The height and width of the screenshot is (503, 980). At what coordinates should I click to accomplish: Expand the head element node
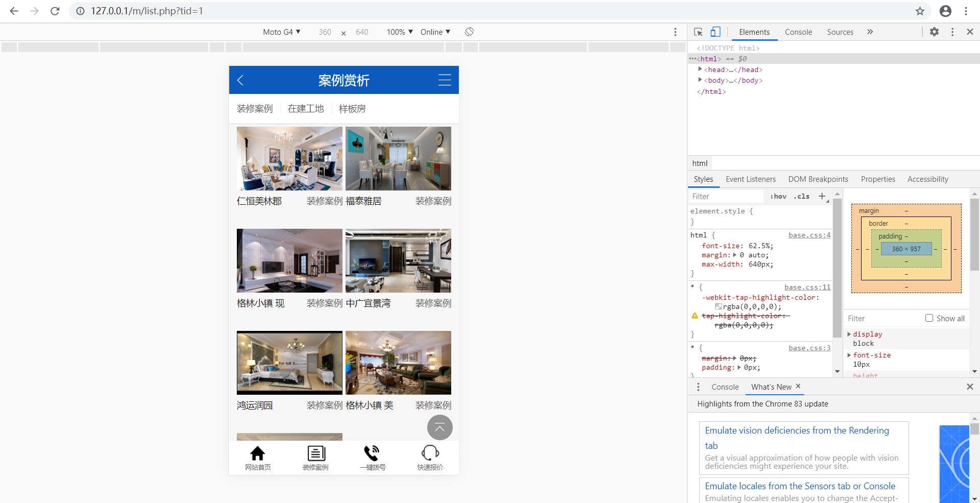click(x=700, y=69)
